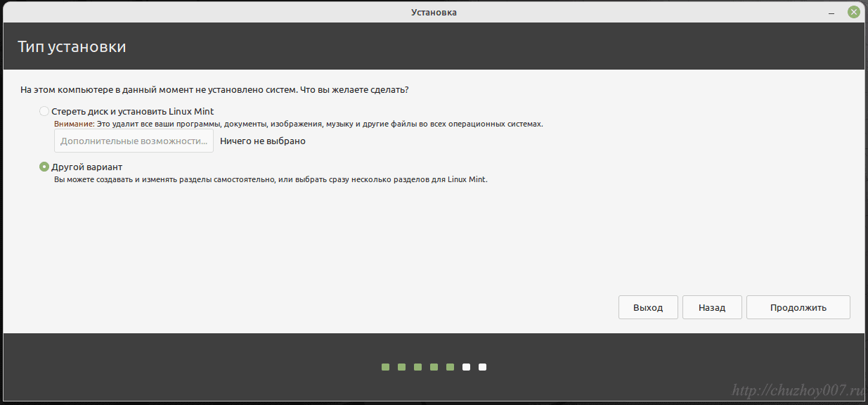868x405 pixels.
Task: Open the 'Дополнительные возможности...' options button
Action: [134, 141]
